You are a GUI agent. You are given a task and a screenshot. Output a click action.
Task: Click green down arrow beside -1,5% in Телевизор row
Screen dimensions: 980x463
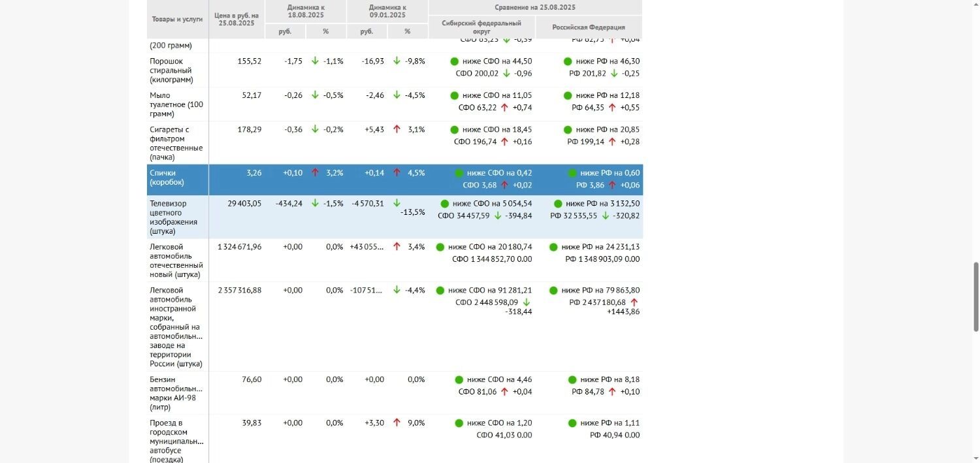tap(315, 204)
